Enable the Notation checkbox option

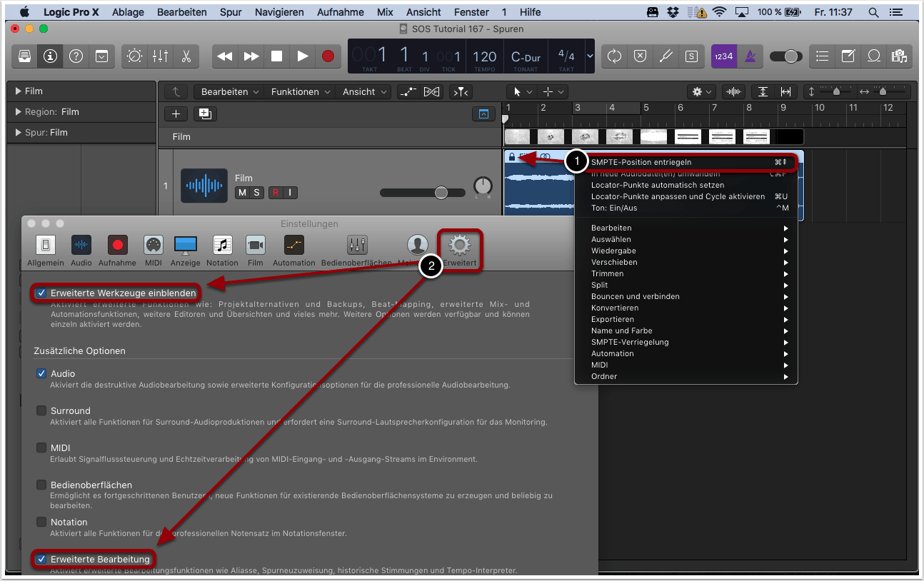tap(41, 522)
